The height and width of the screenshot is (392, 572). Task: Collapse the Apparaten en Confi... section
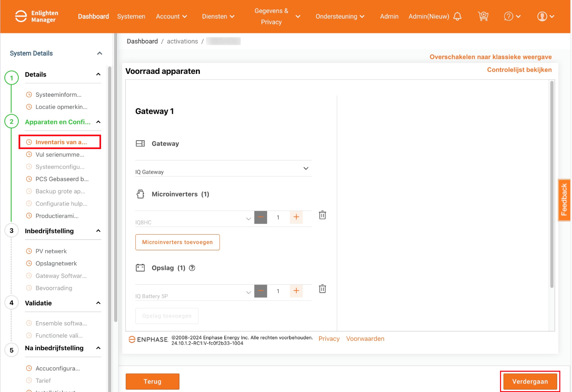coord(98,122)
